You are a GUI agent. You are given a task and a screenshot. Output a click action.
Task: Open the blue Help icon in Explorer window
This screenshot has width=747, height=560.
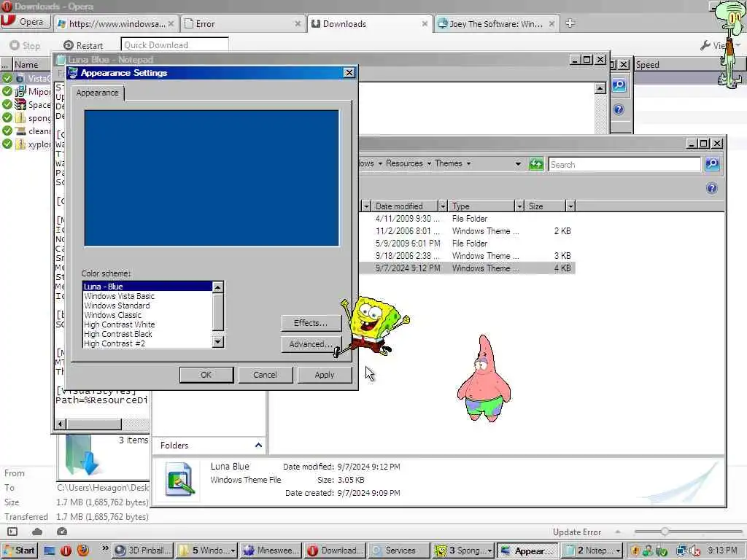[712, 188]
